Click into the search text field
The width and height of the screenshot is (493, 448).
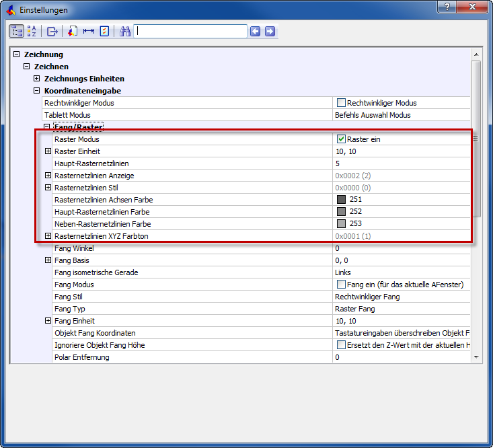190,31
